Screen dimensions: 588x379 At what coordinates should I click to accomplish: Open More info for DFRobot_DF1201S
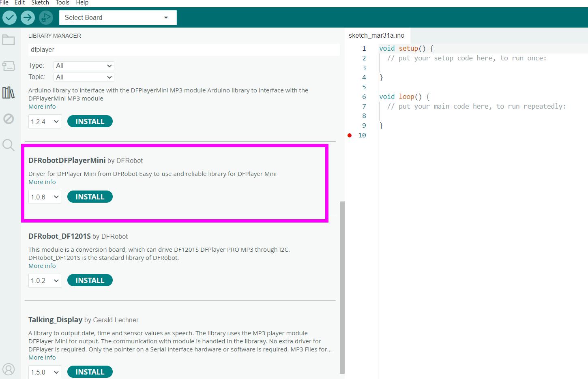[x=42, y=266]
